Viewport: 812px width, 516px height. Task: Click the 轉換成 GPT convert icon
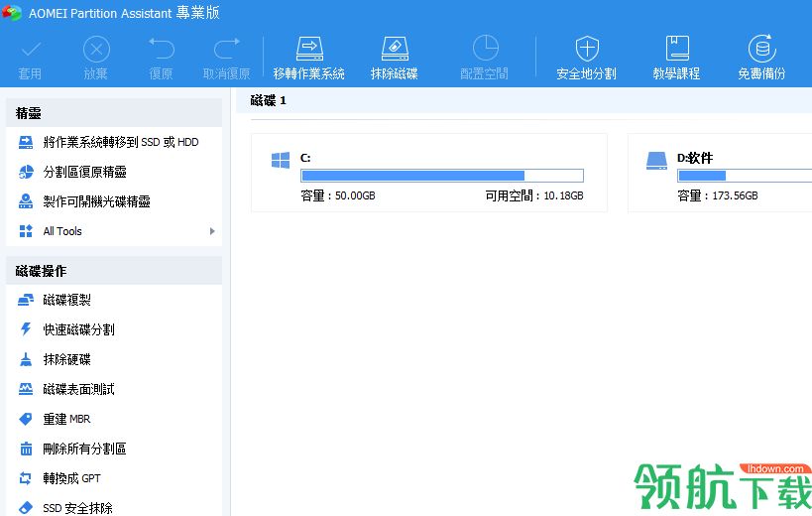26,478
